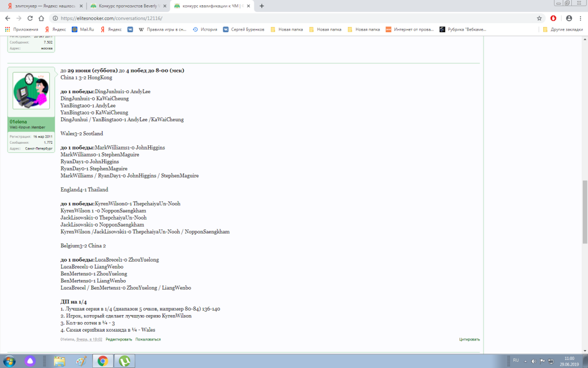Open uTorrent from the taskbar
The image size is (588, 368).
[x=124, y=361]
